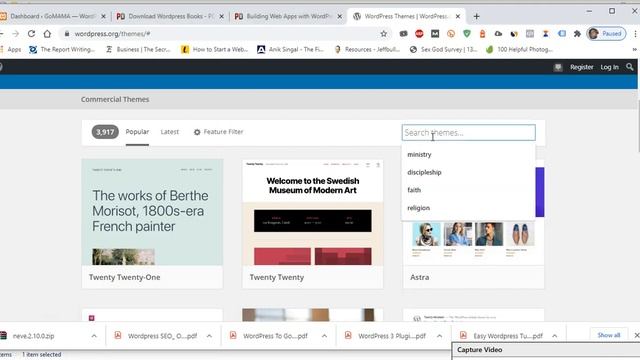Open Easy Wordpress Tu pdf download

point(502,336)
